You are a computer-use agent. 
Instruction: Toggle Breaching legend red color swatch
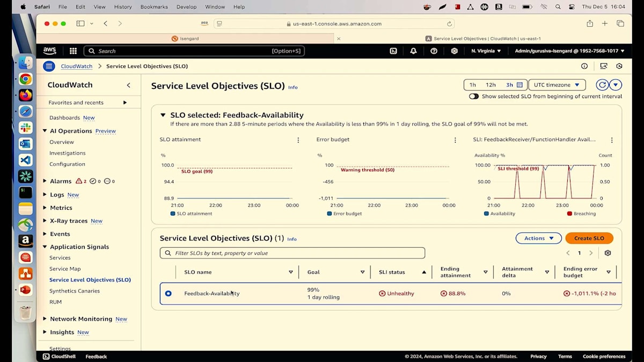(569, 213)
